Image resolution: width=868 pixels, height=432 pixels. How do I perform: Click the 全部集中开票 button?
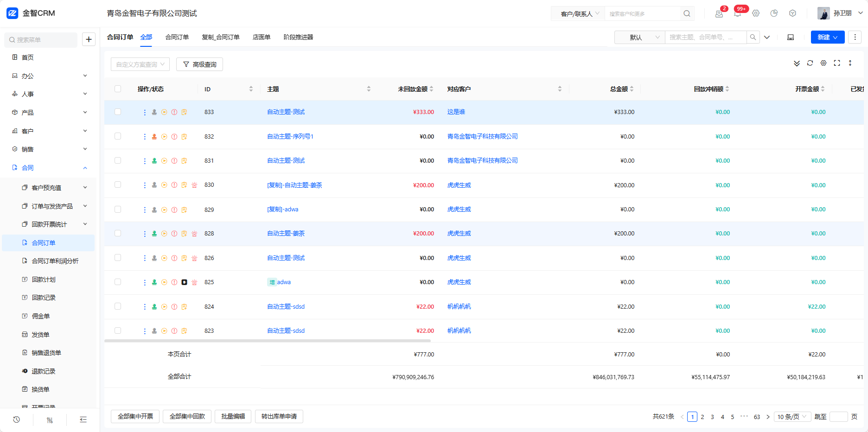coord(135,417)
